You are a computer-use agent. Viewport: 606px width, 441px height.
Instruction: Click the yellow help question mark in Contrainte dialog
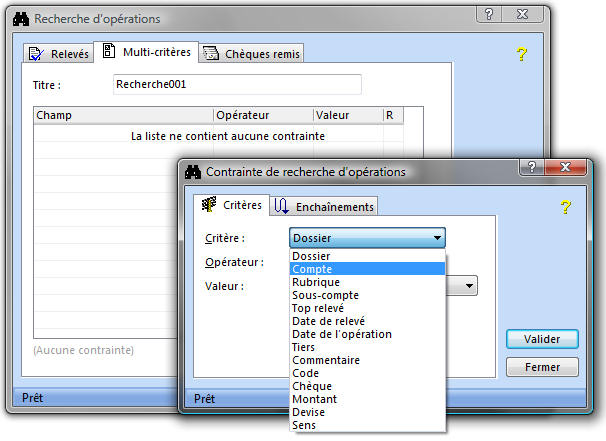565,207
